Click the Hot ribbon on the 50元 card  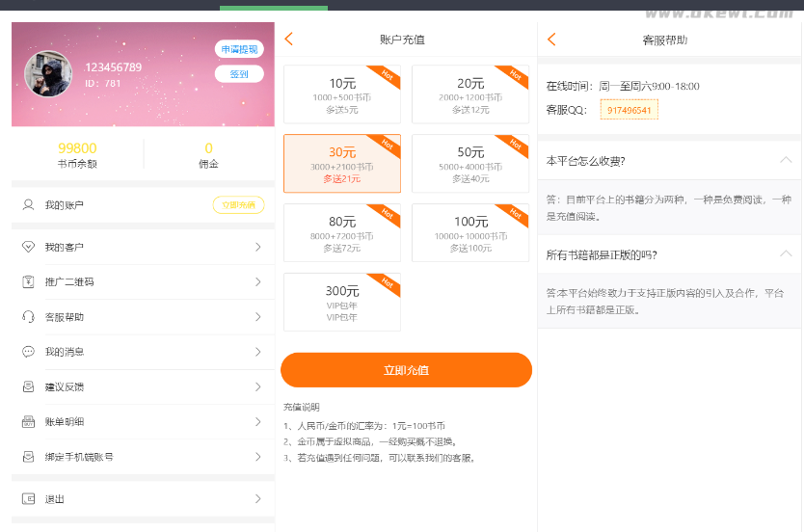click(x=516, y=145)
